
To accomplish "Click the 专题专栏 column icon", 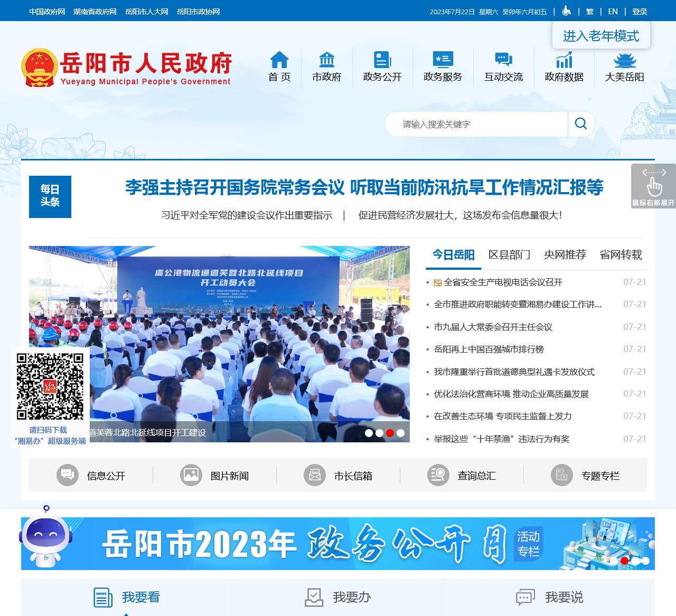I will point(562,475).
